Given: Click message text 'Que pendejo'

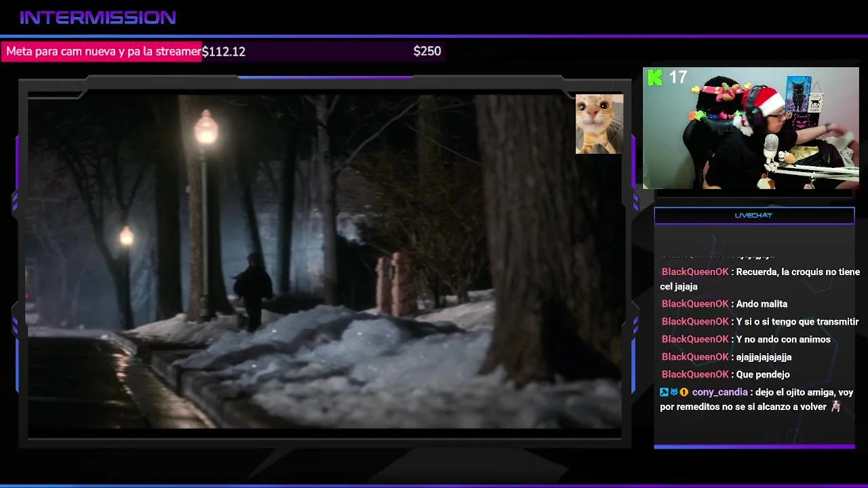Looking at the screenshot, I should tap(763, 375).
